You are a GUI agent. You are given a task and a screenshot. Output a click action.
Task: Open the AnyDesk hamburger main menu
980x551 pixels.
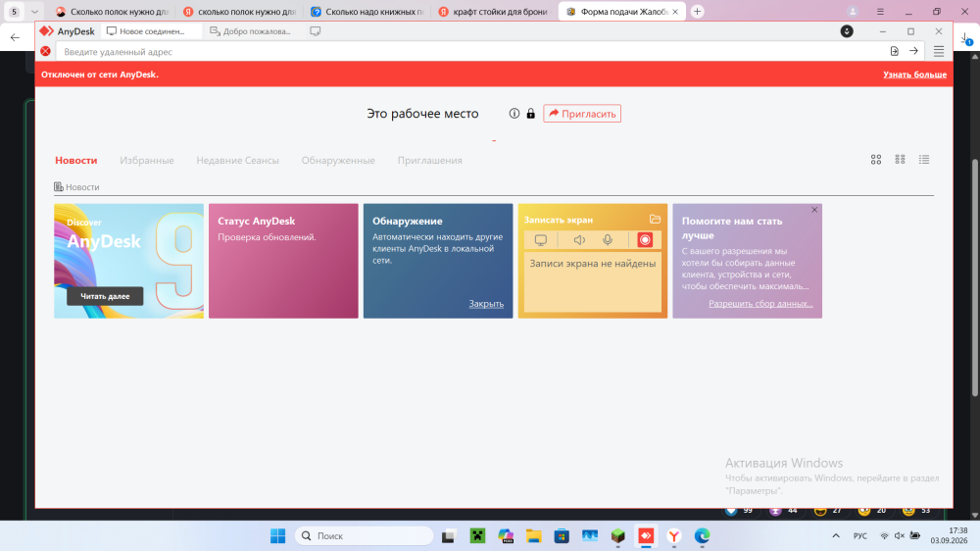point(939,51)
